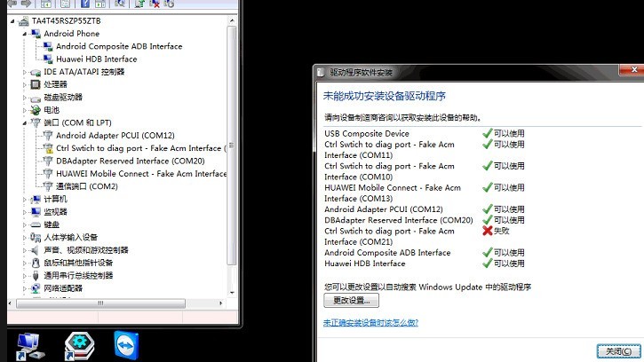Click the right arrow of the horizontal scrollbar
The image size is (644, 362).
[x=221, y=303]
